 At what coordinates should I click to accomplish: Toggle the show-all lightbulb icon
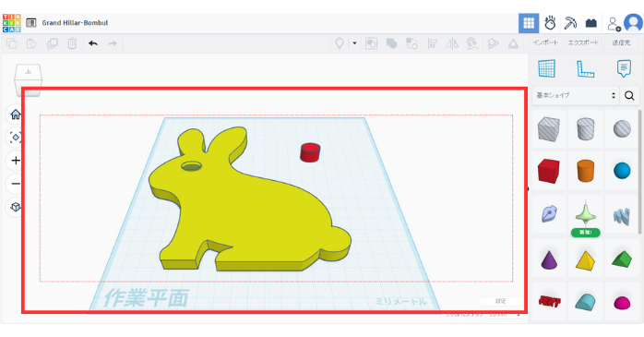coord(340,43)
